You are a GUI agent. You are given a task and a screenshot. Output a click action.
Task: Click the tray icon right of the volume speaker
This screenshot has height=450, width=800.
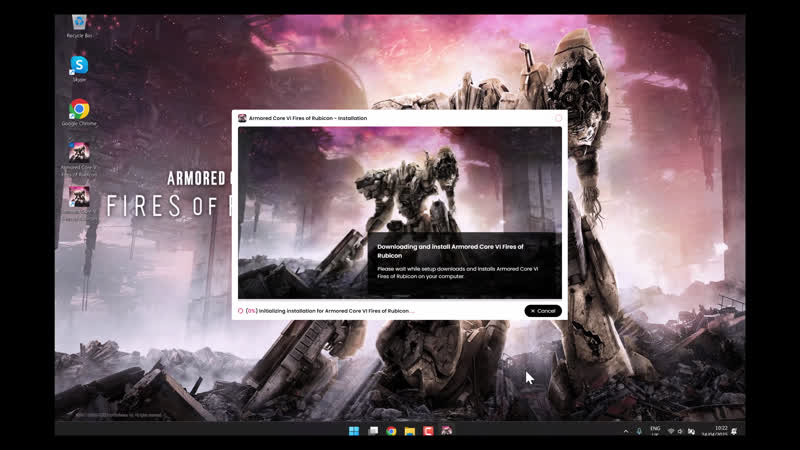coord(691,431)
